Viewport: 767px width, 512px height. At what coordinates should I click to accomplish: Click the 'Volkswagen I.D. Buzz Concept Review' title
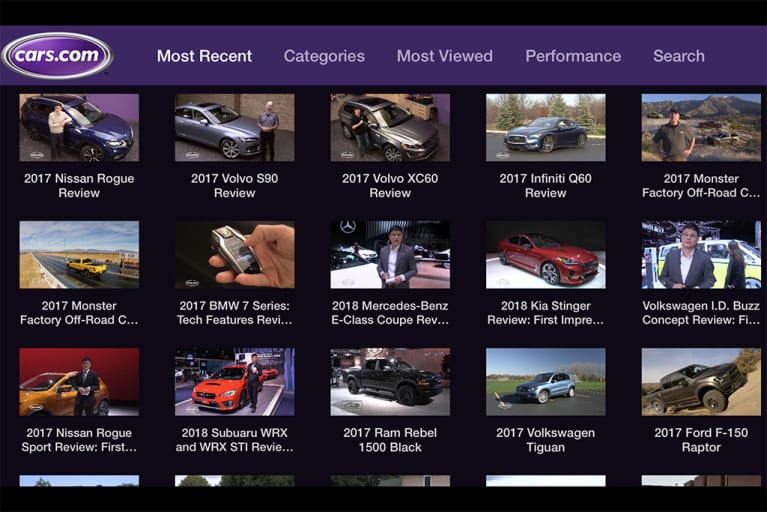(701, 313)
